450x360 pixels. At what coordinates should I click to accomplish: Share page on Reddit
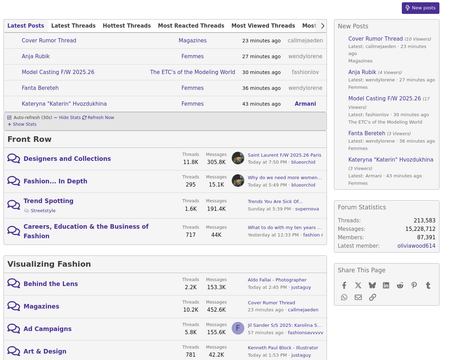click(x=400, y=285)
